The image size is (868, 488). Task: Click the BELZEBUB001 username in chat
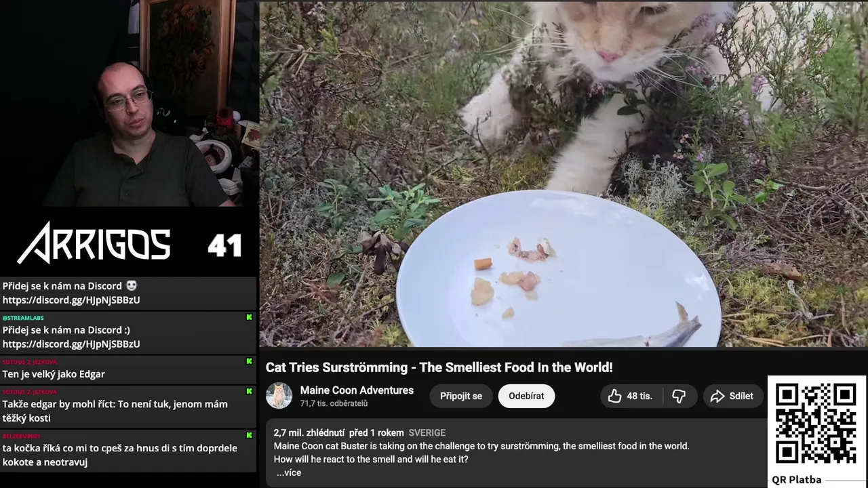pos(21,436)
